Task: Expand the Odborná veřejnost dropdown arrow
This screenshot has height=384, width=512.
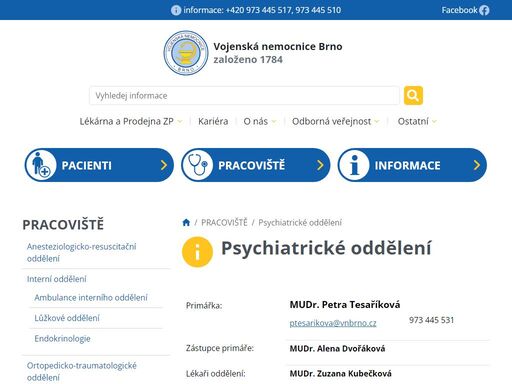Action: pos(377,122)
